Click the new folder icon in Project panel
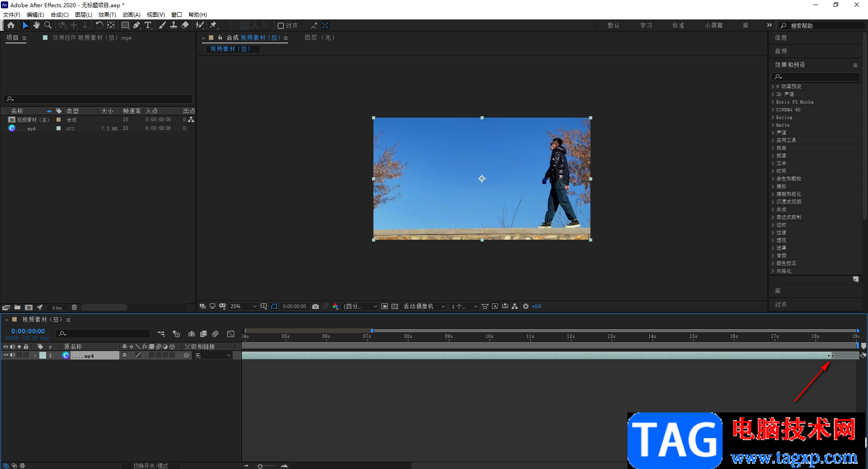 click(17, 308)
